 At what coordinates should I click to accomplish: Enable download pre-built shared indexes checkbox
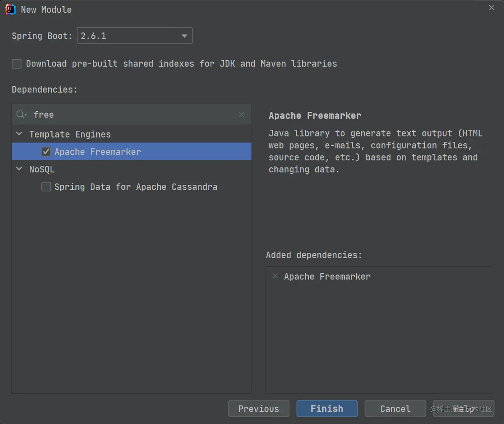pos(17,63)
